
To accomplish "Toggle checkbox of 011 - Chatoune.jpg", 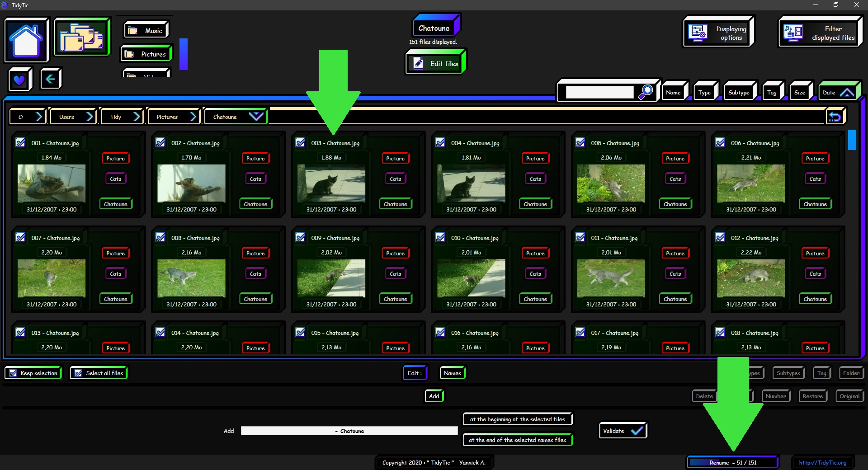I will pos(580,237).
